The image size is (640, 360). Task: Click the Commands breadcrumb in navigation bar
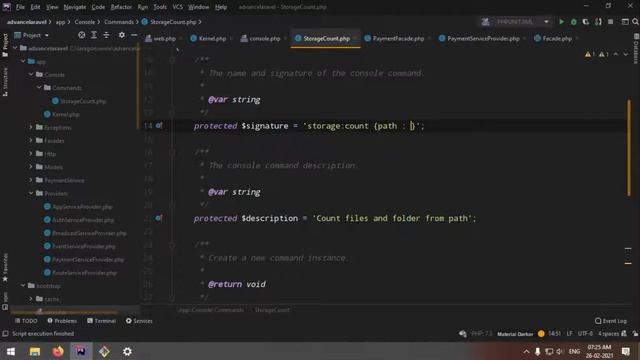pos(119,22)
